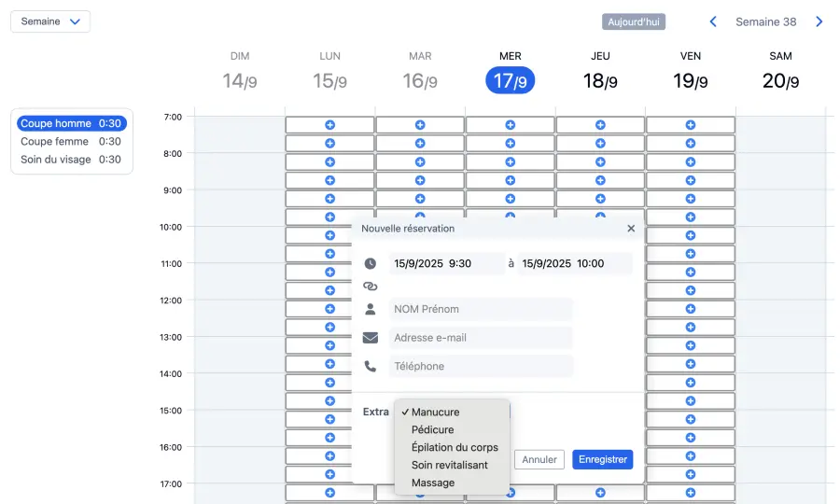Go to next week with right chevron
This screenshot has width=840, height=504.
pos(819,21)
